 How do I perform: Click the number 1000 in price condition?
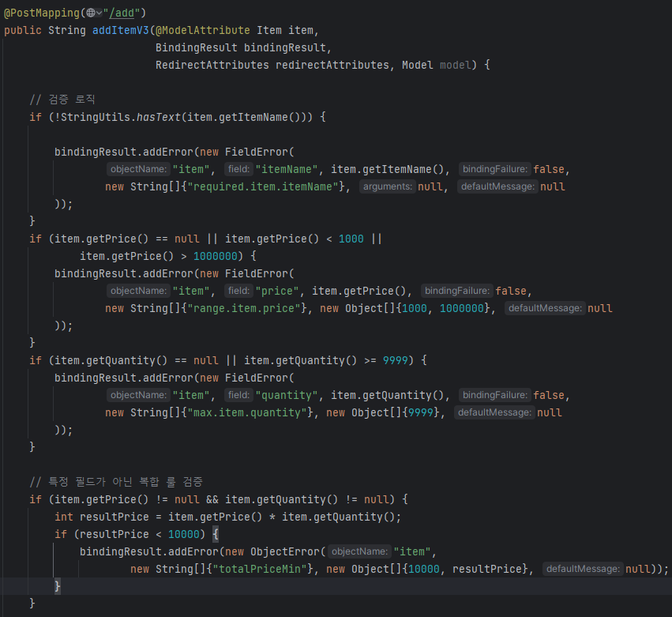click(351, 239)
